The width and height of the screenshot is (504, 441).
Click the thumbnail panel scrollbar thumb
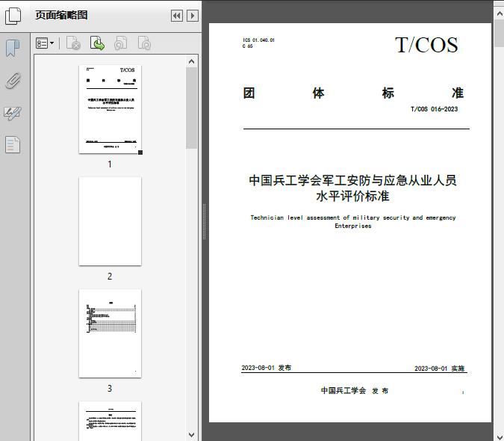click(x=192, y=108)
